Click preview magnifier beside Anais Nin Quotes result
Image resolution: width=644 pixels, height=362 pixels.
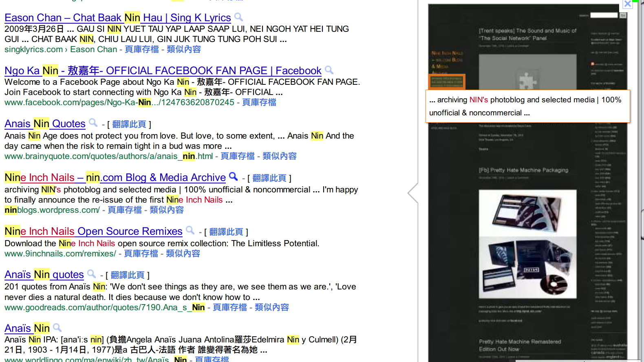tap(93, 123)
